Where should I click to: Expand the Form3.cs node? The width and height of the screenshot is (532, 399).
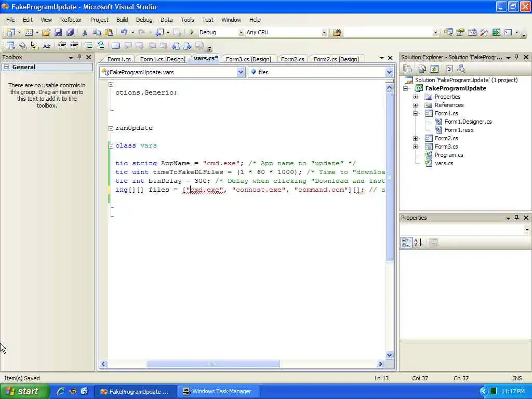415,147
